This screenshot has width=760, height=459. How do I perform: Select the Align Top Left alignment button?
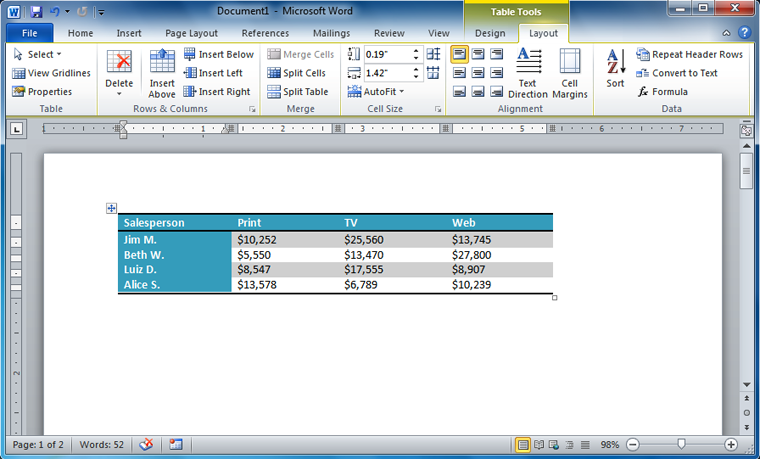coord(459,54)
